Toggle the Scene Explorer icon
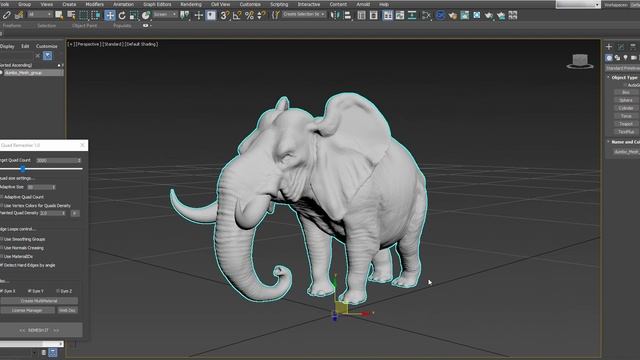Screen dimensions: 640x360 362,16
